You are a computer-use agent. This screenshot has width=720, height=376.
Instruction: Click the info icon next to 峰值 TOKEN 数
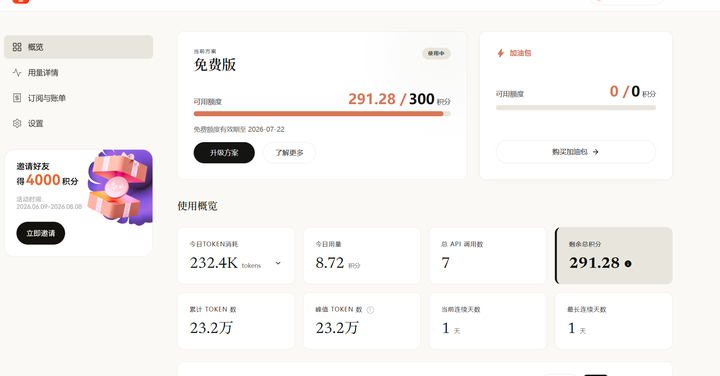(371, 310)
